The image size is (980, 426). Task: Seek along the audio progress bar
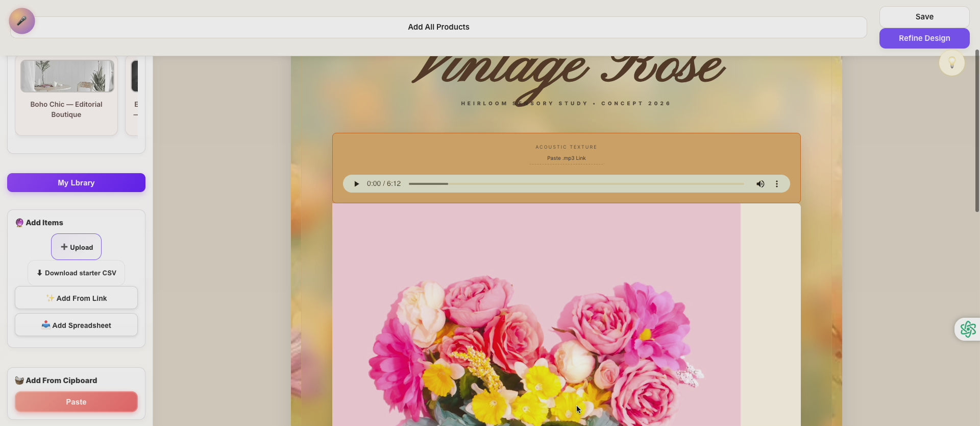click(x=576, y=184)
